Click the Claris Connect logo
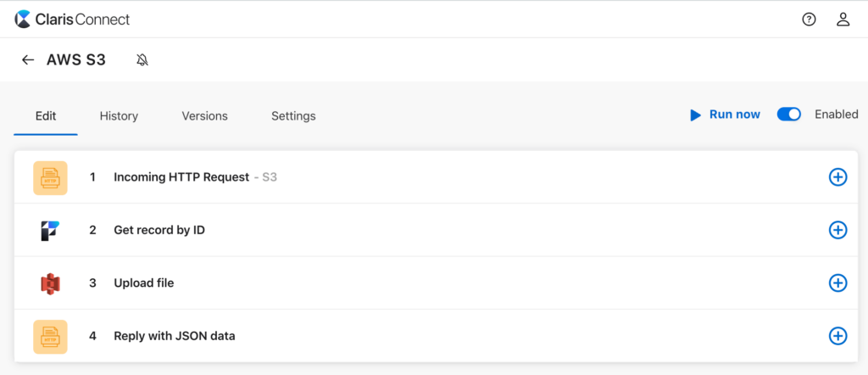This screenshot has height=375, width=868. click(x=72, y=19)
